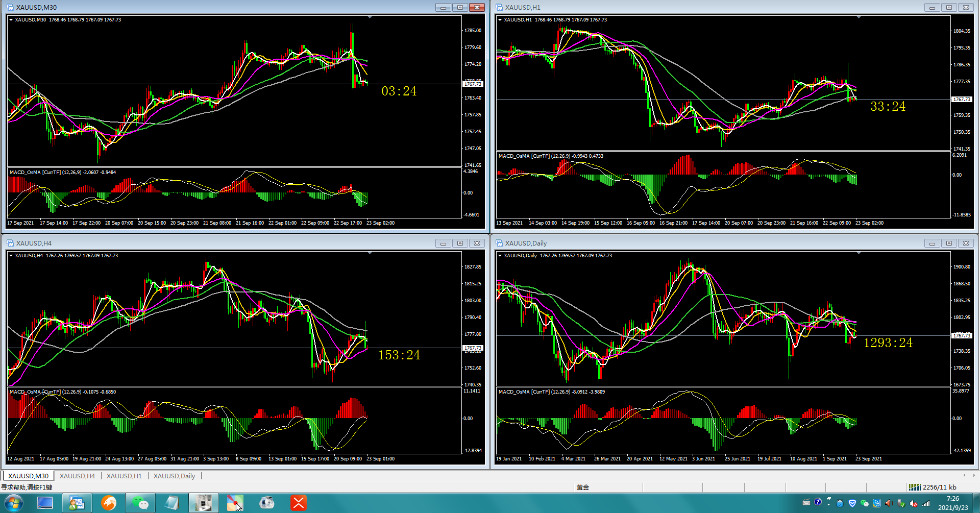This screenshot has height=513, width=980.
Task: Switch to the XAUUSD,H4 chart tab
Action: pyautogui.click(x=77, y=476)
